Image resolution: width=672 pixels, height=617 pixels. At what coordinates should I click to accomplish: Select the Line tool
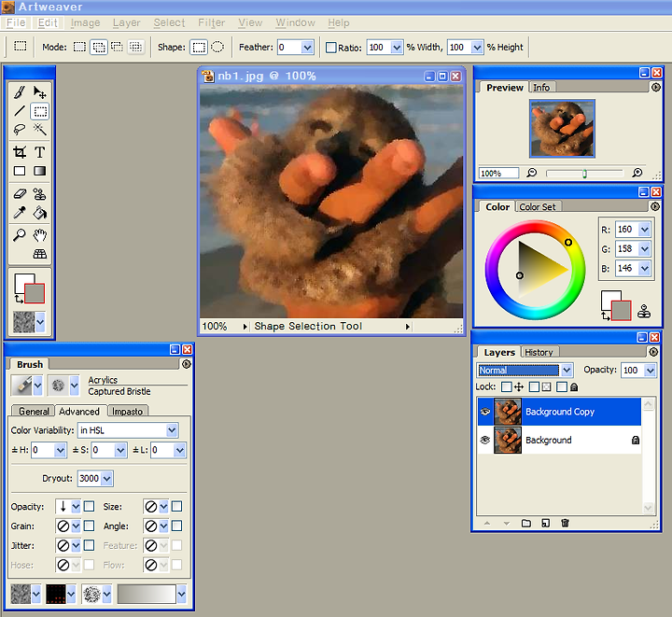[20, 111]
